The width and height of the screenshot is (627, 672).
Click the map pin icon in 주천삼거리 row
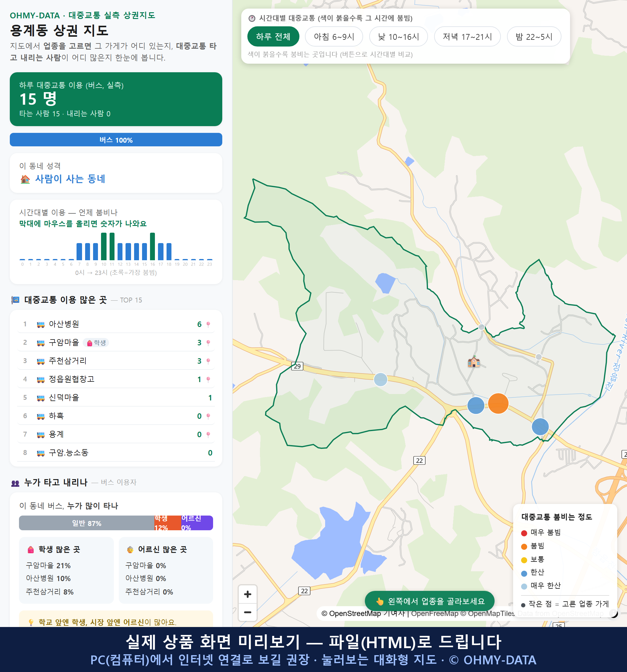point(208,361)
